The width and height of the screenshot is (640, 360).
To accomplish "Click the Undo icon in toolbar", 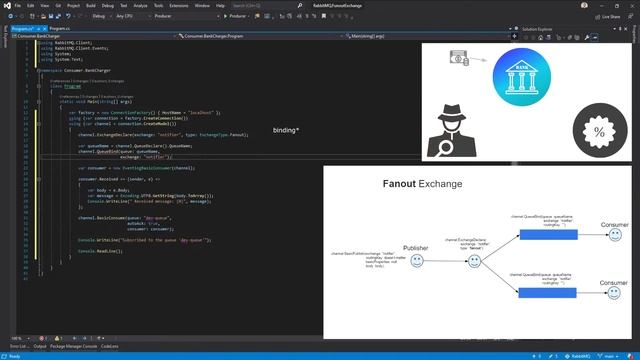I will tap(68, 16).
